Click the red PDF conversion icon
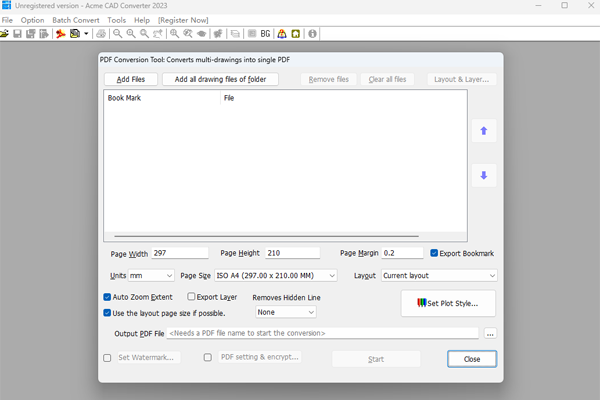Screen dimensions: 600x400 point(60,34)
